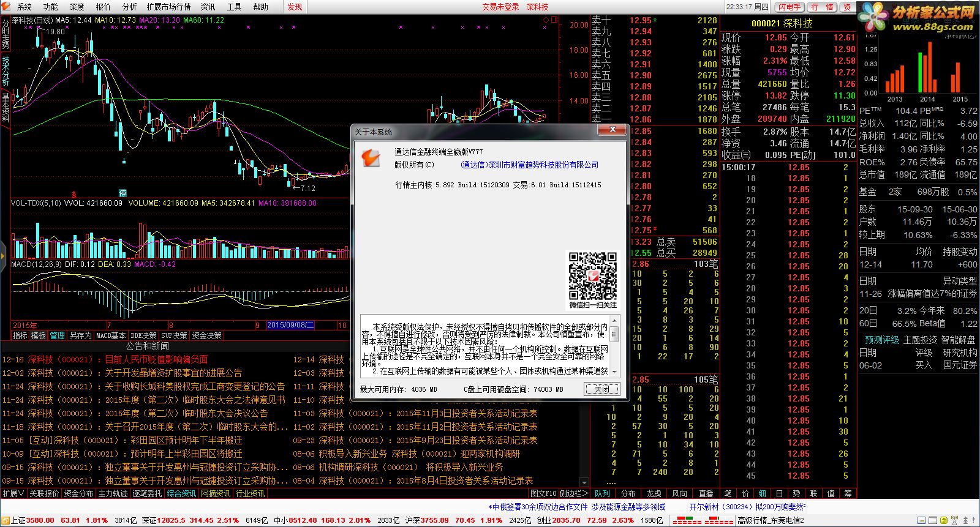This screenshot has height=527, width=980.
Task: Open the 帮助 menu
Action: click(x=260, y=7)
